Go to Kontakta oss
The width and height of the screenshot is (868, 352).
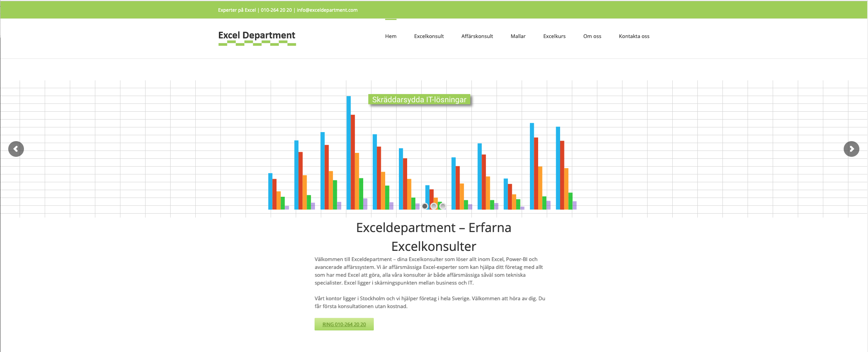tap(634, 36)
